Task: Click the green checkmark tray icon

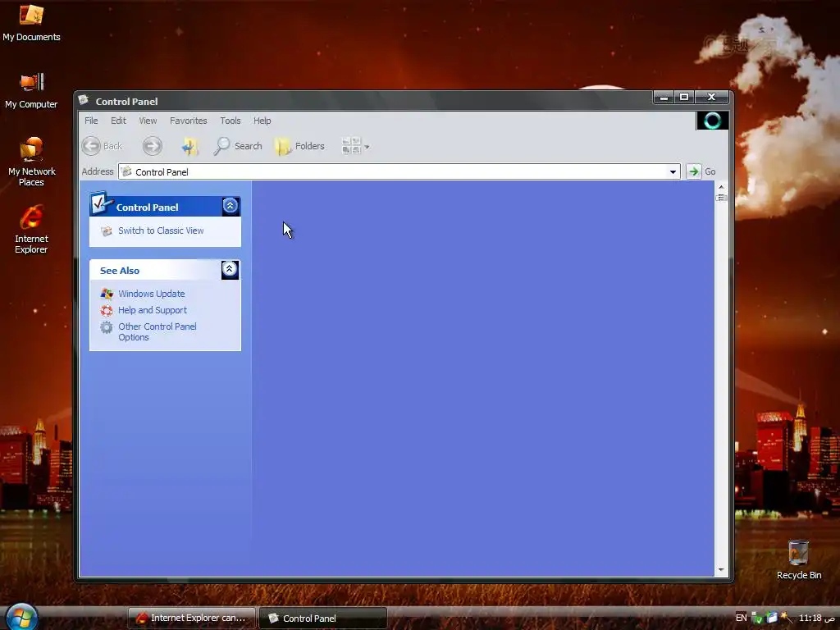Action: (757, 618)
